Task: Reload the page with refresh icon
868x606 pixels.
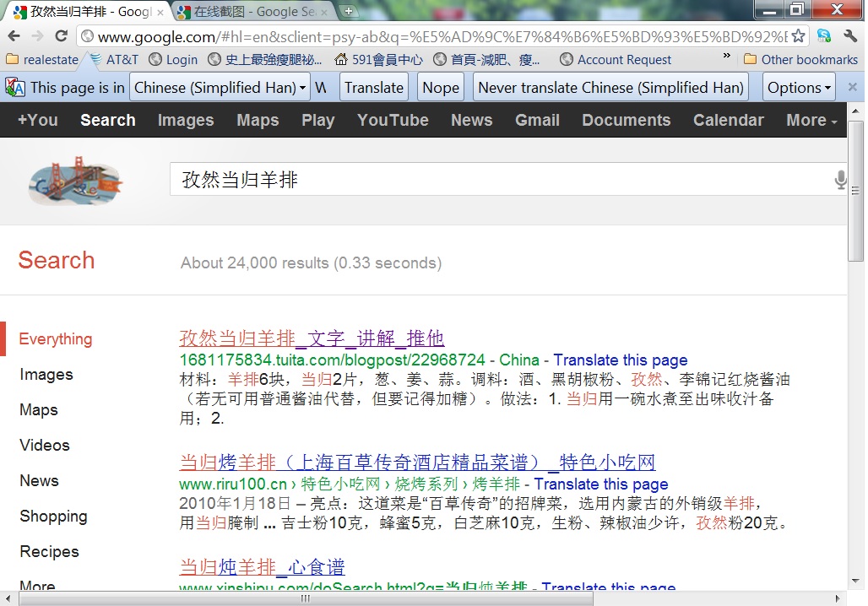Action: pyautogui.click(x=62, y=36)
